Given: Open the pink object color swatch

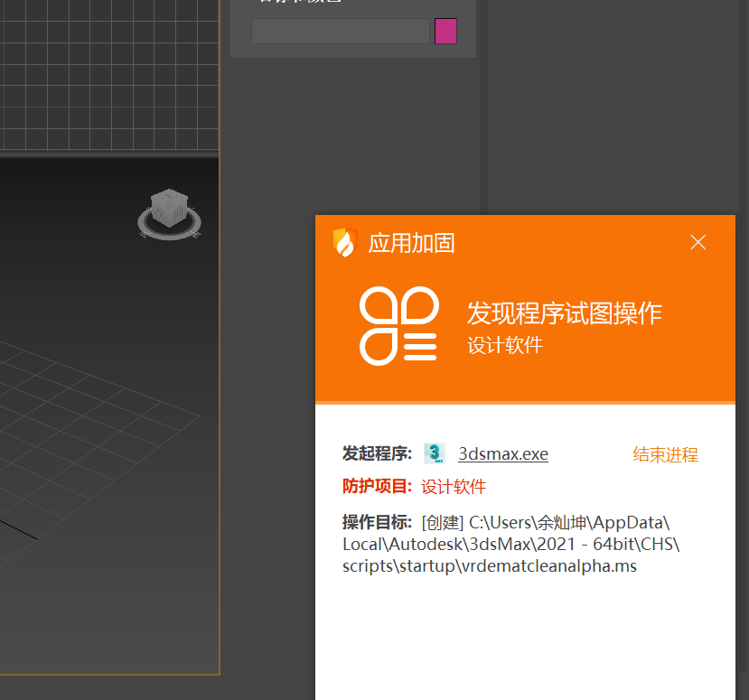Looking at the screenshot, I should 445,32.
